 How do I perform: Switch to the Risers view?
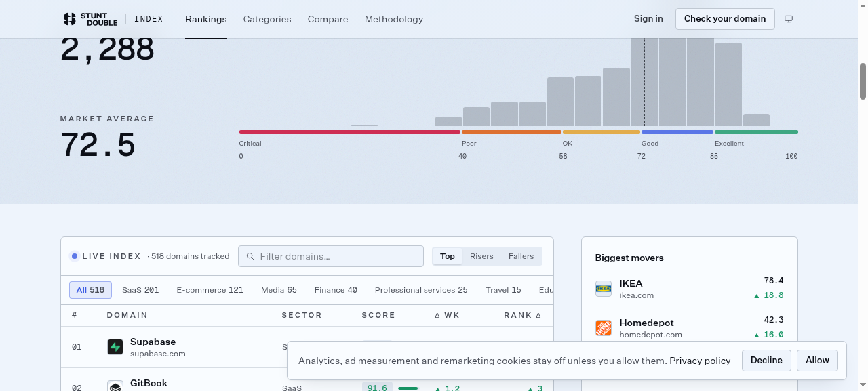pyautogui.click(x=481, y=256)
